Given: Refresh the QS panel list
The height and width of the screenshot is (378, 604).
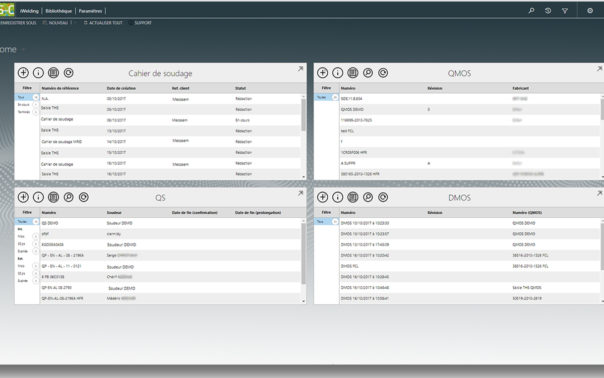Looking at the screenshot, I should click(84, 197).
